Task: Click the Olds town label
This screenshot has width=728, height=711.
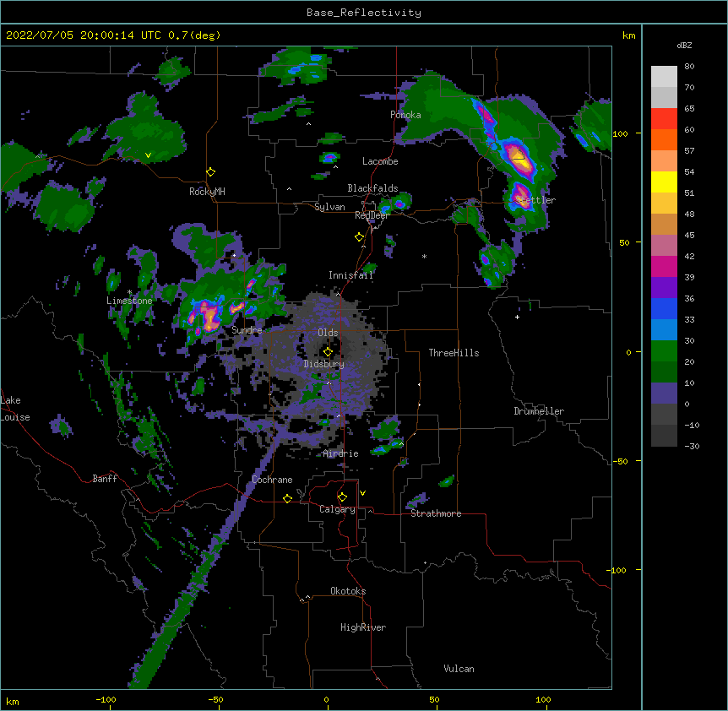Action: pyautogui.click(x=328, y=333)
